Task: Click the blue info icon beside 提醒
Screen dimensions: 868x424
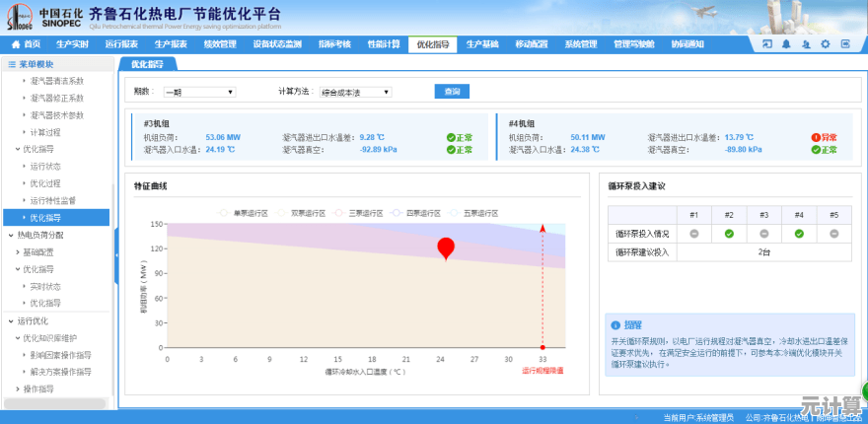Action: 615,324
